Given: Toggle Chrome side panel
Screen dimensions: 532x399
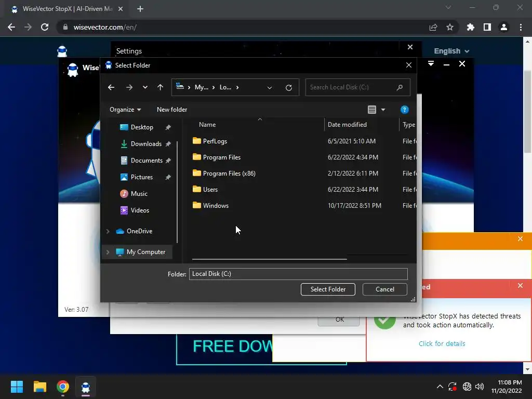Looking at the screenshot, I should (x=487, y=27).
